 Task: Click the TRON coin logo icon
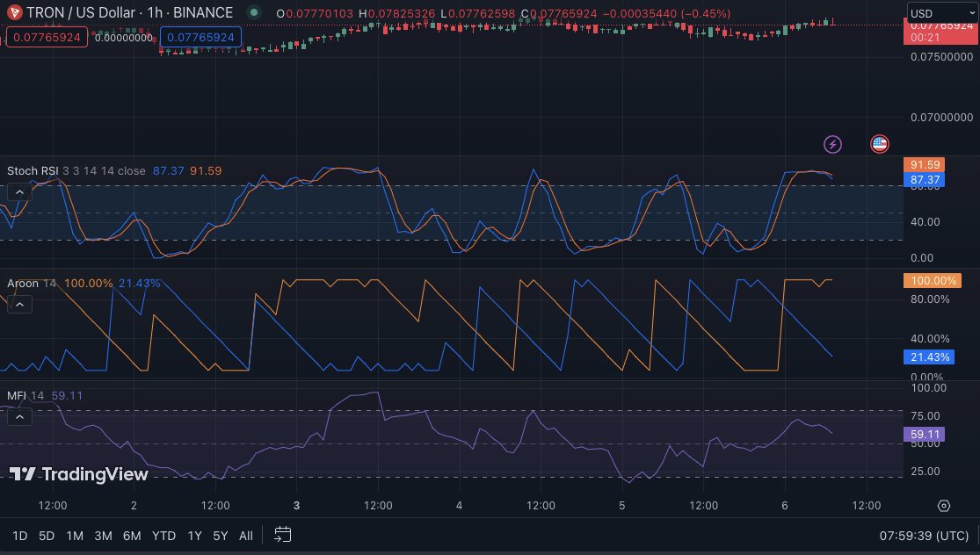click(15, 13)
